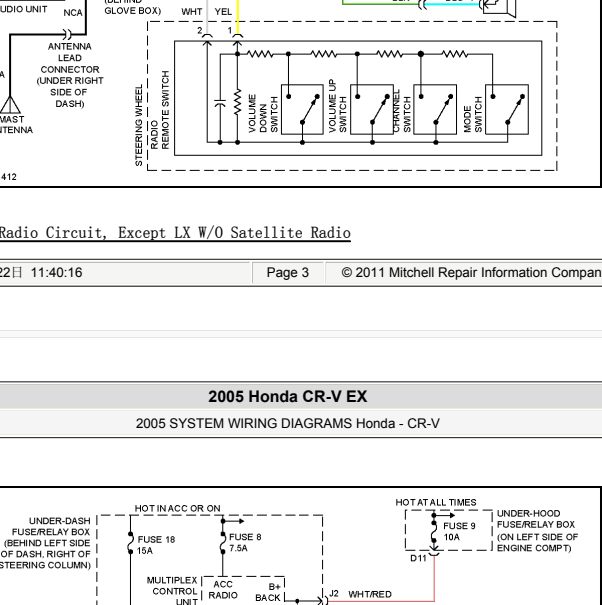The image size is (602, 605).
Task: Click the 'HOT AT ALL TIMES' label
Action: click(436, 502)
